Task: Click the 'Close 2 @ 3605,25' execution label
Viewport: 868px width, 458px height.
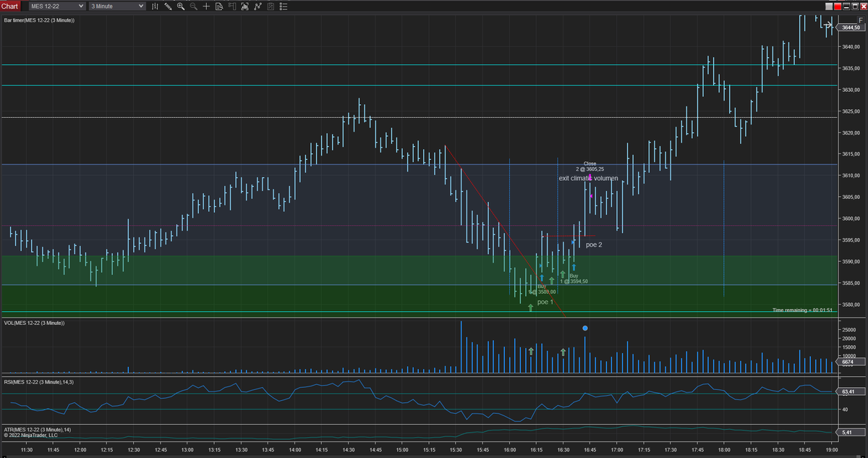Action: pyautogui.click(x=590, y=166)
